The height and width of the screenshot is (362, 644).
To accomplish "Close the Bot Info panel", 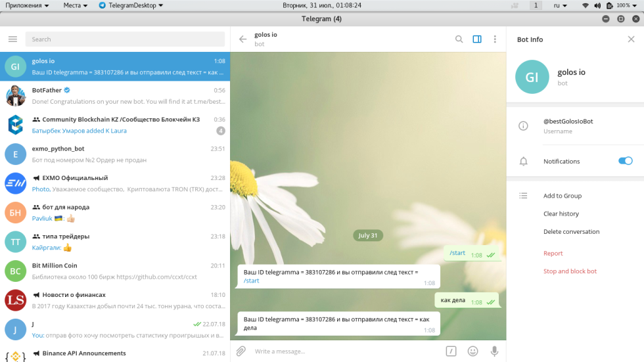I will click(x=632, y=39).
